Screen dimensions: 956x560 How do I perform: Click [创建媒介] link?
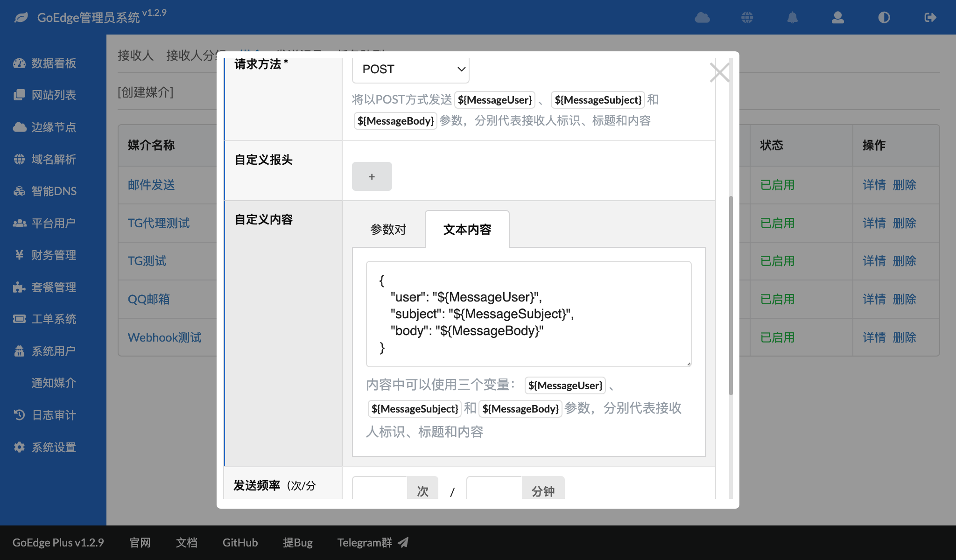click(x=145, y=92)
